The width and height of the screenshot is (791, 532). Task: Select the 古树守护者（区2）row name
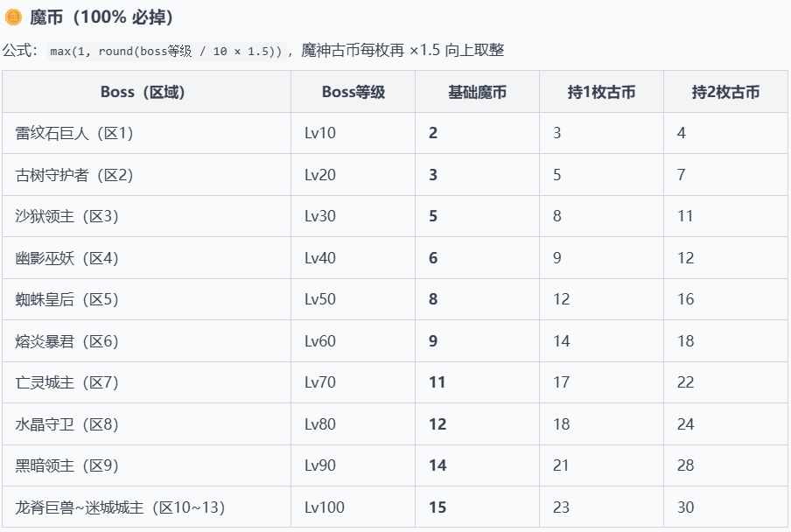click(x=74, y=175)
